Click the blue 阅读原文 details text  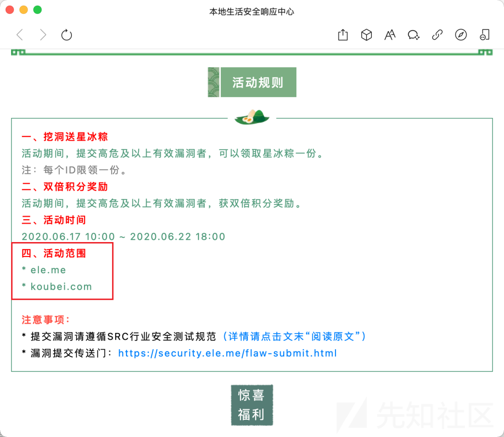tap(294, 336)
